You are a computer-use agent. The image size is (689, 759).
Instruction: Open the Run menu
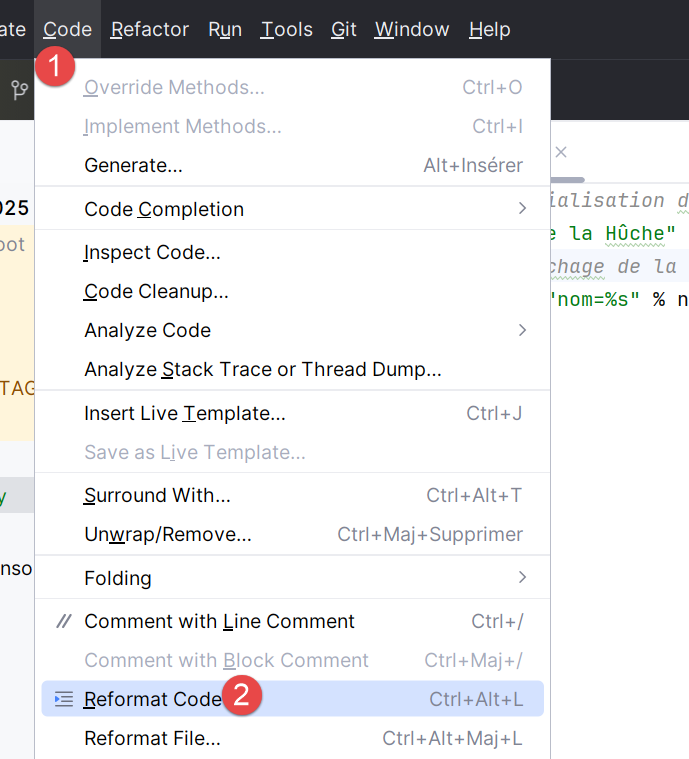(x=225, y=29)
